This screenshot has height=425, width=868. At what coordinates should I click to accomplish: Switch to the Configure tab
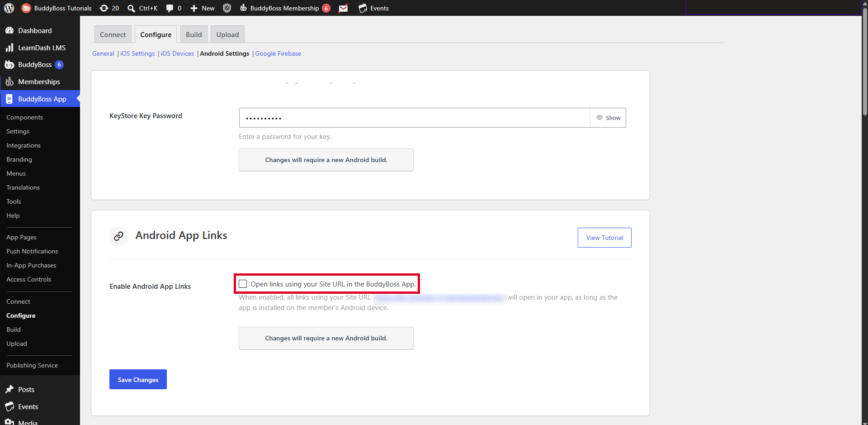pos(156,34)
